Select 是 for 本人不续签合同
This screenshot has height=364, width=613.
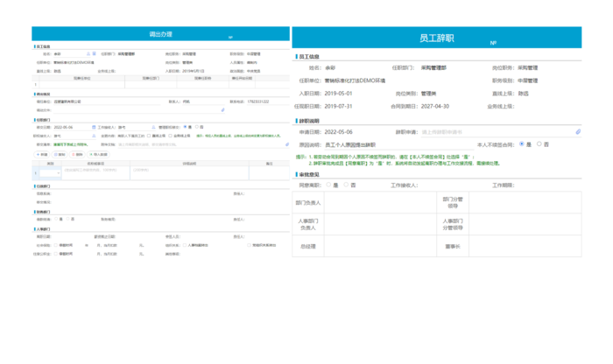tap(522, 143)
